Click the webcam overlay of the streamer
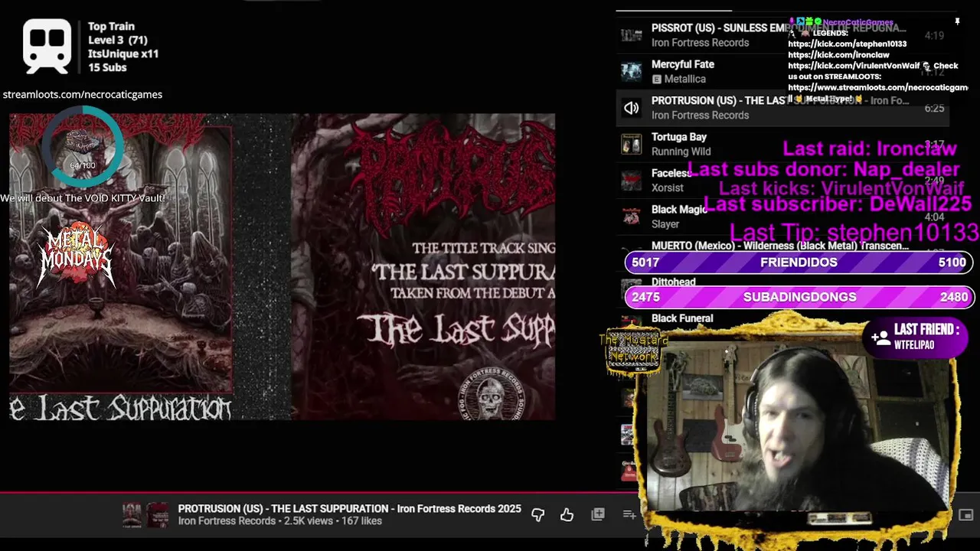The height and width of the screenshot is (551, 980). 798,426
